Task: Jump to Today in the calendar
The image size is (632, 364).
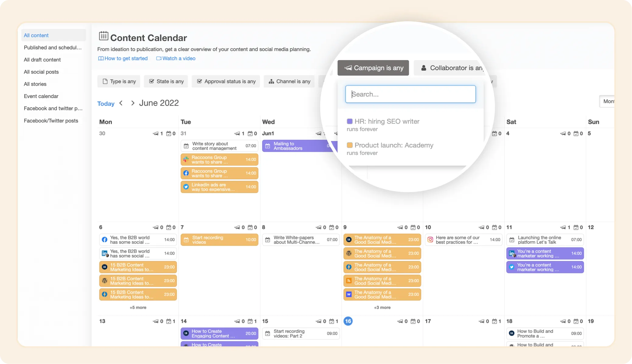Action: tap(106, 104)
